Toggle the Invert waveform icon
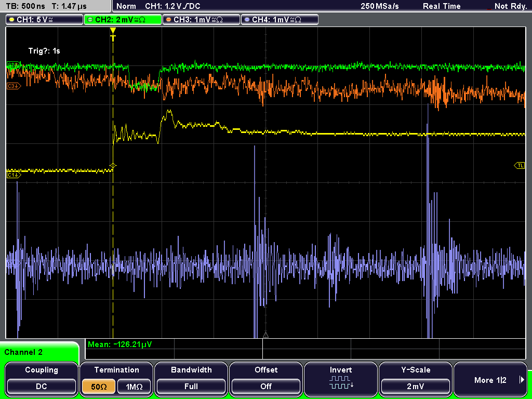Viewport: 532px width, 399px height. click(x=341, y=382)
